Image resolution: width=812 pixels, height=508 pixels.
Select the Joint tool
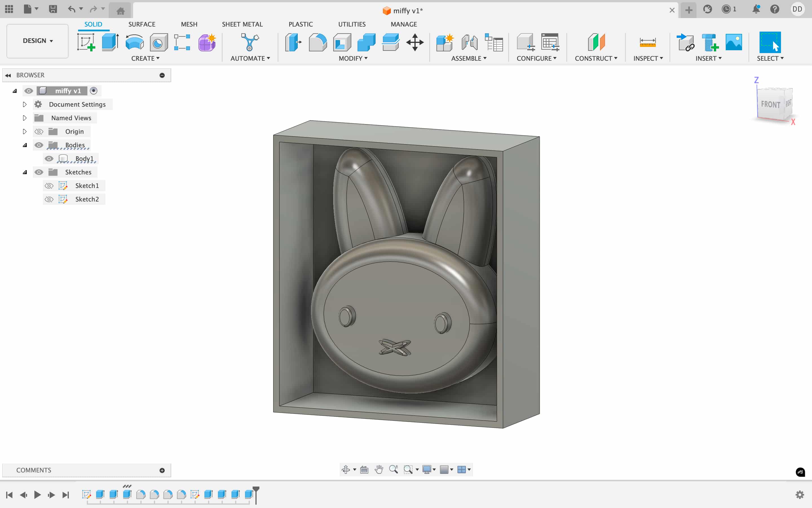[469, 42]
